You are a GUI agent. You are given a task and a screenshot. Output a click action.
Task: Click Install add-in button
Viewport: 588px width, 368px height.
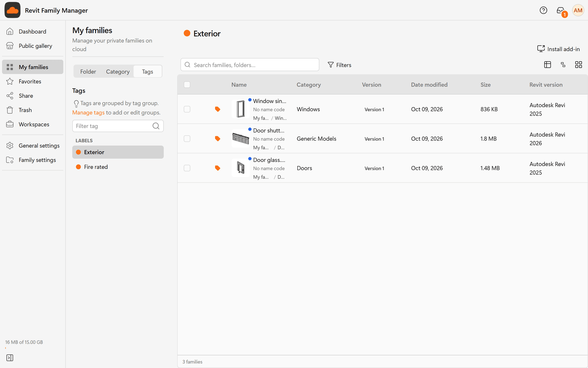point(558,49)
